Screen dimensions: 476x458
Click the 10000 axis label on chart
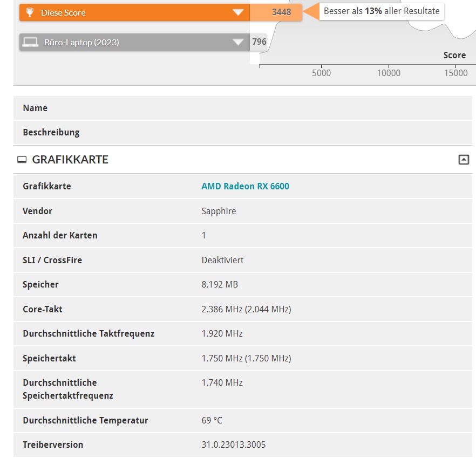click(x=389, y=73)
